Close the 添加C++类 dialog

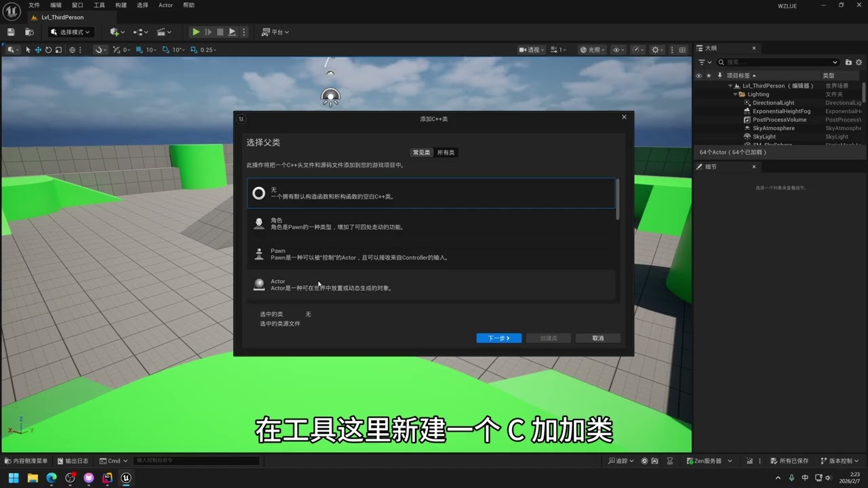click(x=624, y=117)
